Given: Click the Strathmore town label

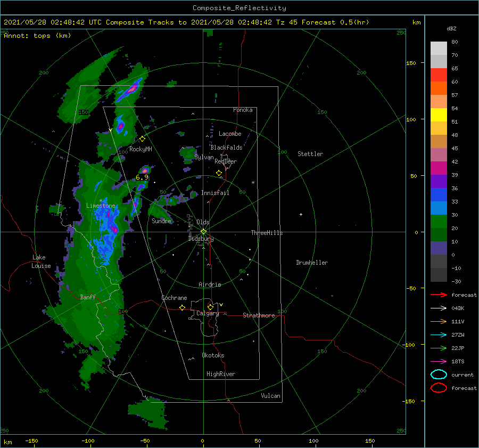Looking at the screenshot, I should point(259,315).
